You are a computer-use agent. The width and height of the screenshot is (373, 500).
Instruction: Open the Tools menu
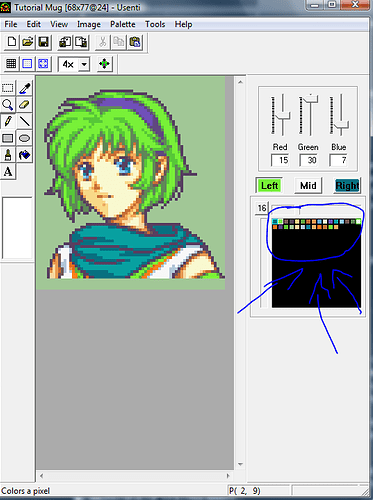coord(155,24)
